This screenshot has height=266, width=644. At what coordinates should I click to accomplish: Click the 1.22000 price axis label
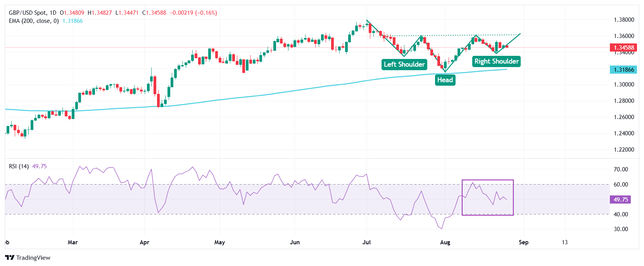624,150
